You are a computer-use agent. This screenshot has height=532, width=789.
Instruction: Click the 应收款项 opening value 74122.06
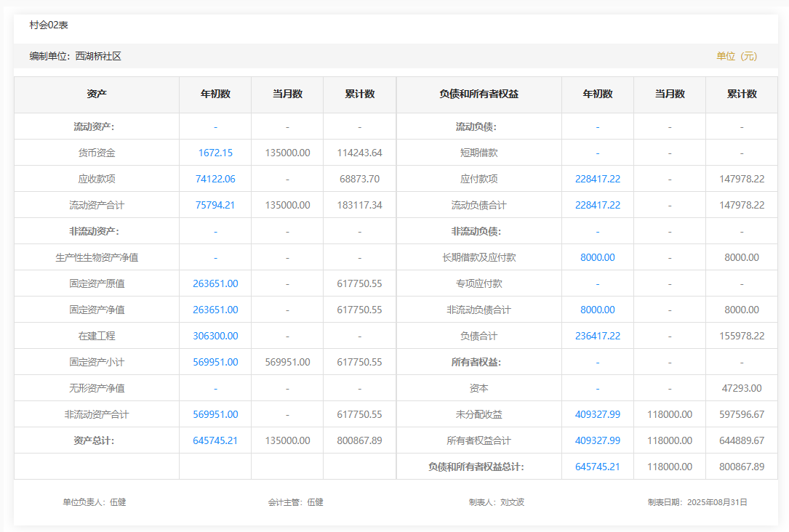[215, 179]
